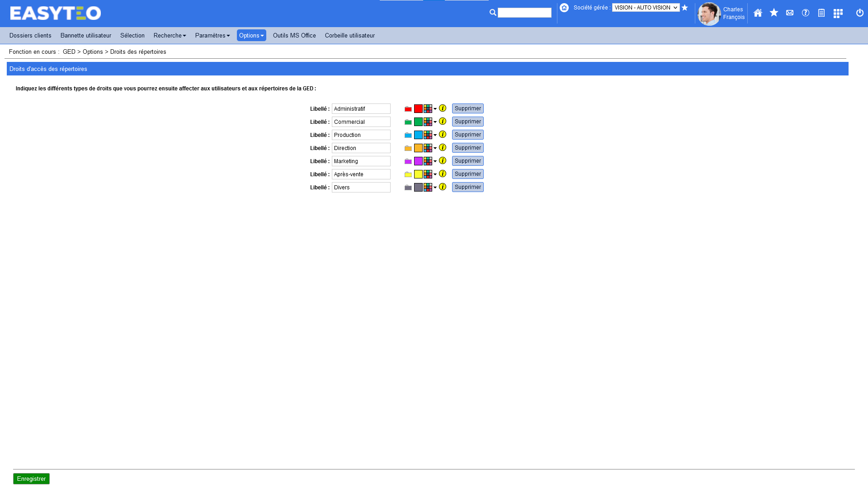Open color palette dropdown for Production
Screen dimensions: 868x488
[x=430, y=135]
